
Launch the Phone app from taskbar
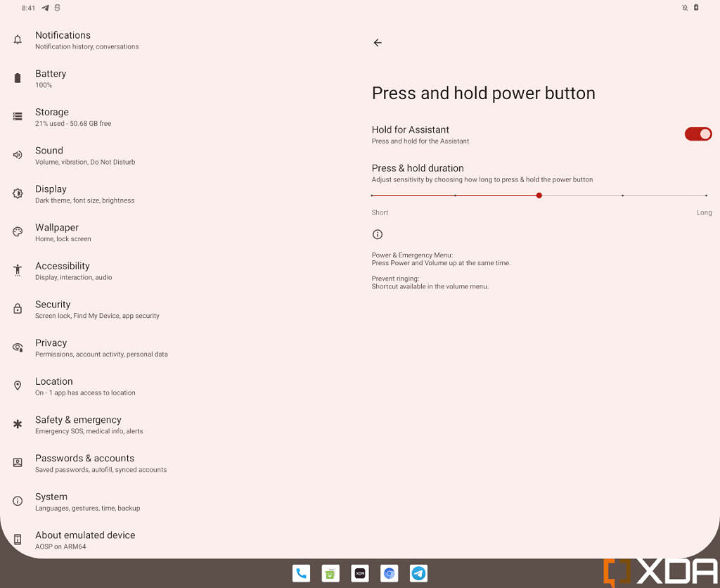(x=301, y=573)
